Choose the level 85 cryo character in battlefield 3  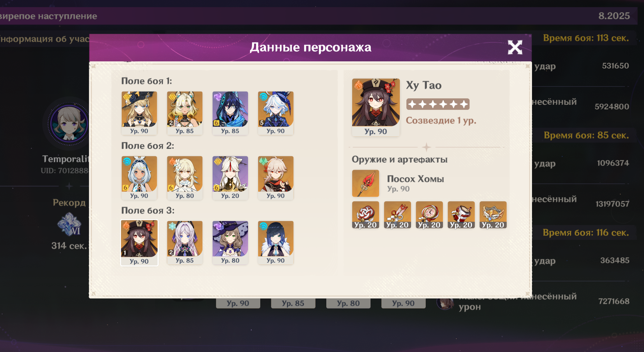click(185, 243)
